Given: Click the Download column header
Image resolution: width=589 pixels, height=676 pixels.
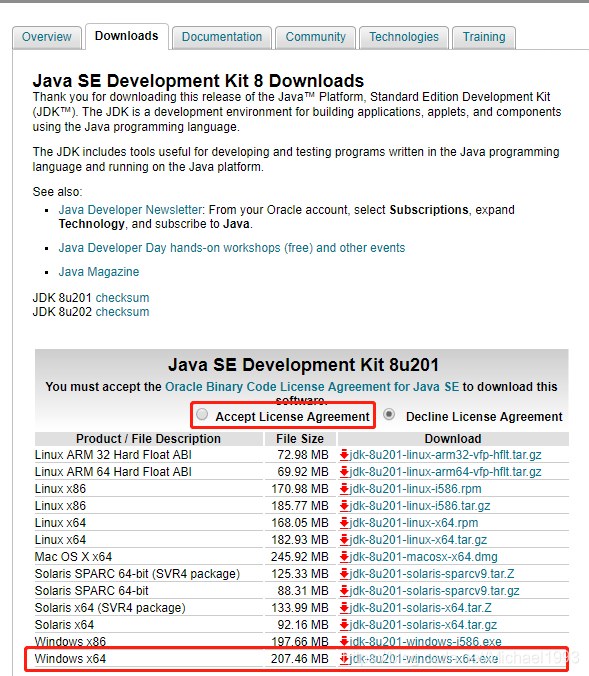Looking at the screenshot, I should coord(453,439).
